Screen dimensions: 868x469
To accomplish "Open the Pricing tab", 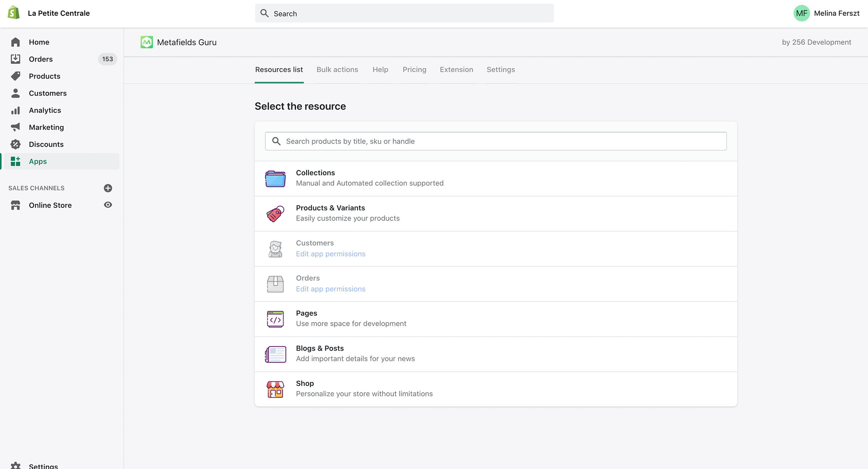I will tap(414, 70).
